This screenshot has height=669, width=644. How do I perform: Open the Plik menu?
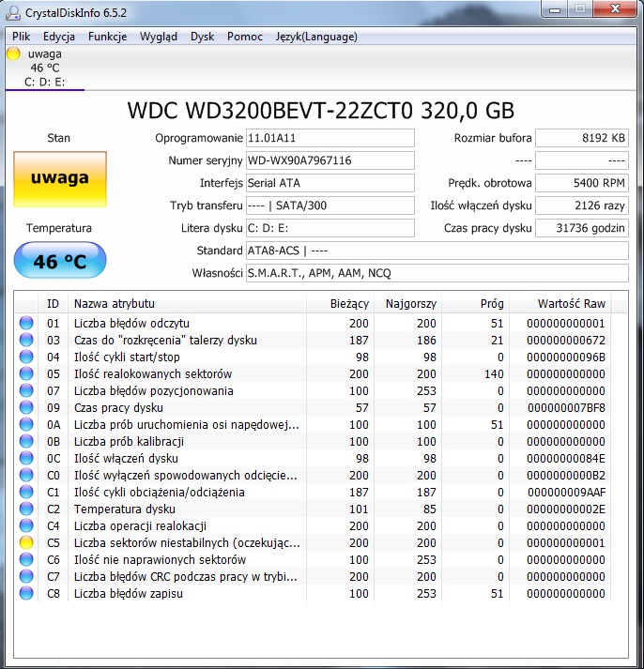pyautogui.click(x=22, y=37)
